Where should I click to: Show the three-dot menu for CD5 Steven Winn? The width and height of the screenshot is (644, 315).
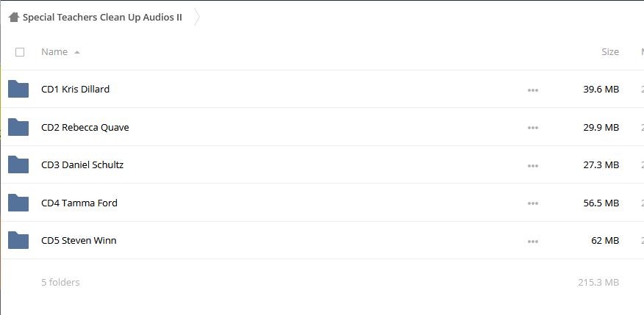point(533,242)
